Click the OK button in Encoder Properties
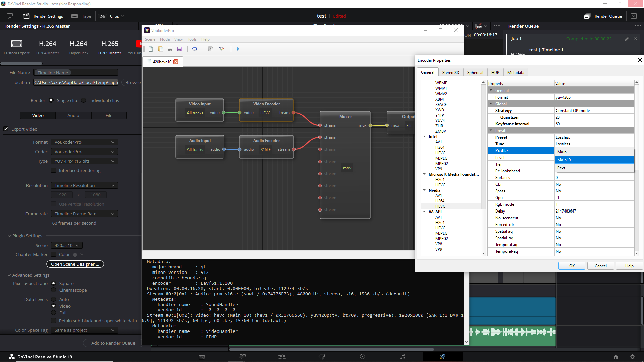 point(572,266)
